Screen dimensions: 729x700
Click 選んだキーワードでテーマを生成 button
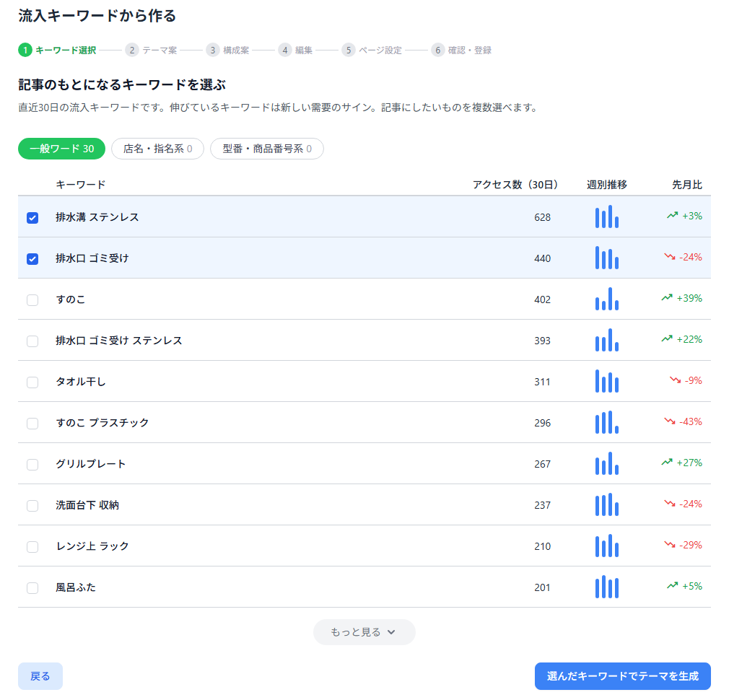pos(622,676)
